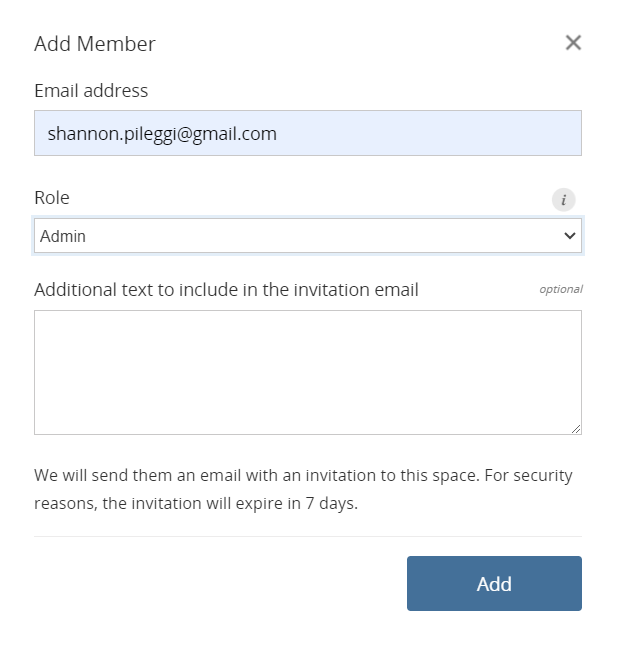This screenshot has width=617, height=648.
Task: Click the Add button to invite member
Action: (494, 583)
